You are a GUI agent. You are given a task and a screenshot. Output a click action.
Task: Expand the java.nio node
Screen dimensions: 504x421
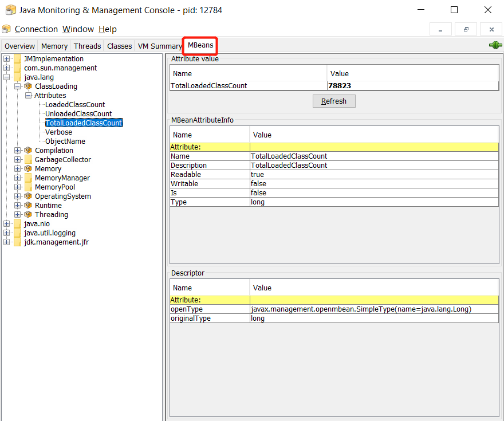[x=7, y=224]
